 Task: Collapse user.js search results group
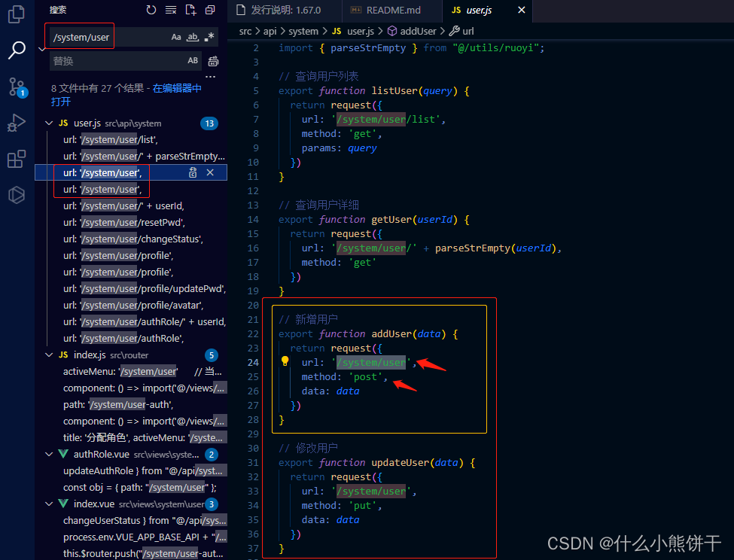pos(49,123)
